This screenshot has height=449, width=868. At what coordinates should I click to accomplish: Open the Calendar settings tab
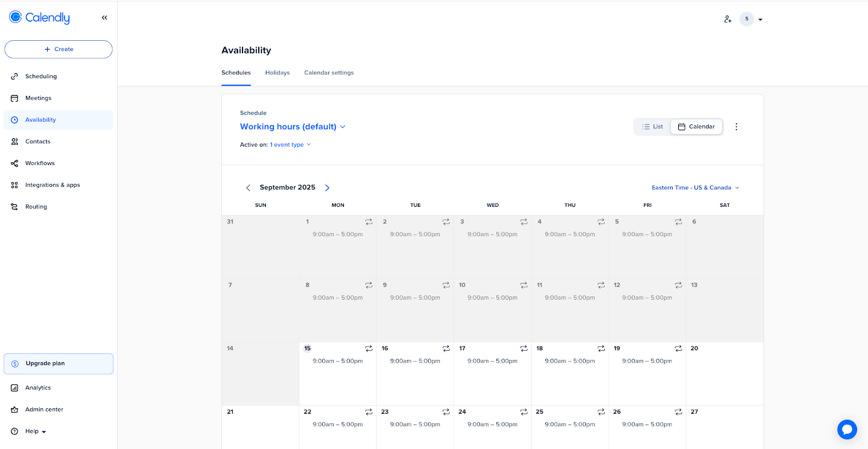click(329, 73)
